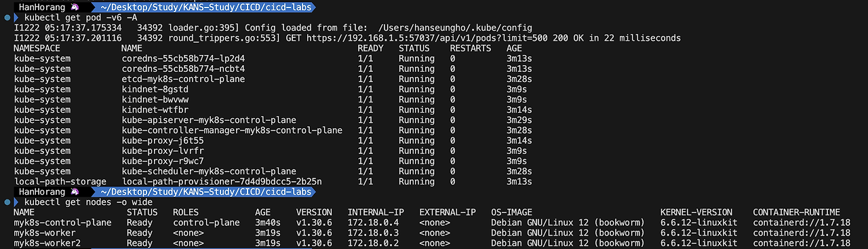Viewport: 868px width, 249px height.
Task: Click the control-plane node age 3m40s
Action: pyautogui.click(x=268, y=223)
